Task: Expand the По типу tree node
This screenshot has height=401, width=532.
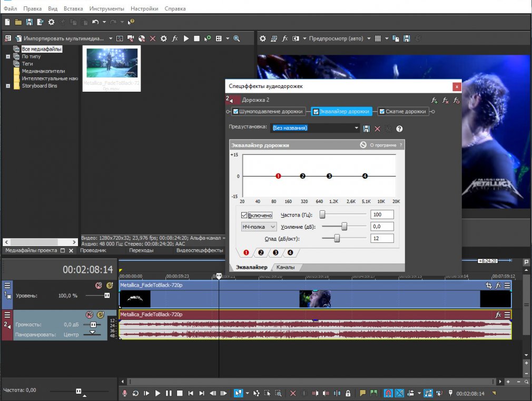Action: click(x=8, y=57)
